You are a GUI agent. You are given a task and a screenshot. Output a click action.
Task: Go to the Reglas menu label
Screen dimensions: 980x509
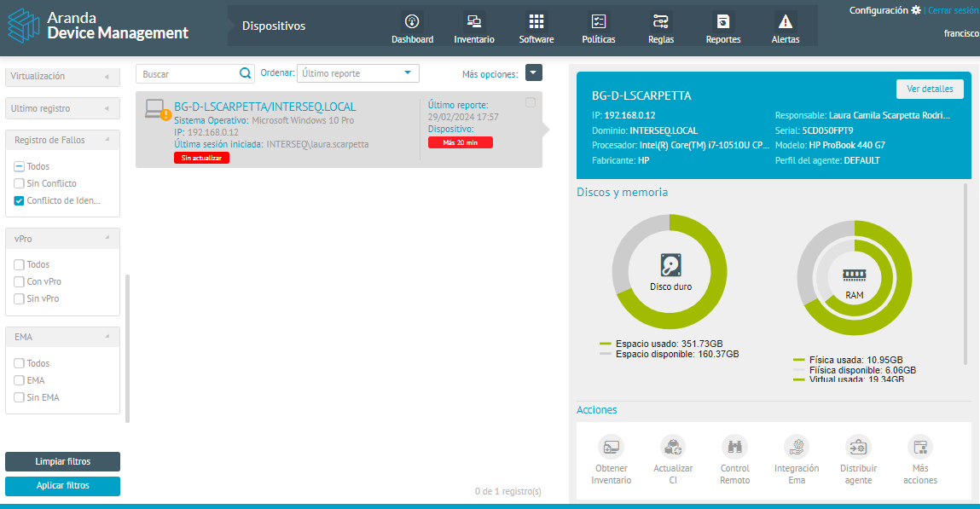[661, 39]
